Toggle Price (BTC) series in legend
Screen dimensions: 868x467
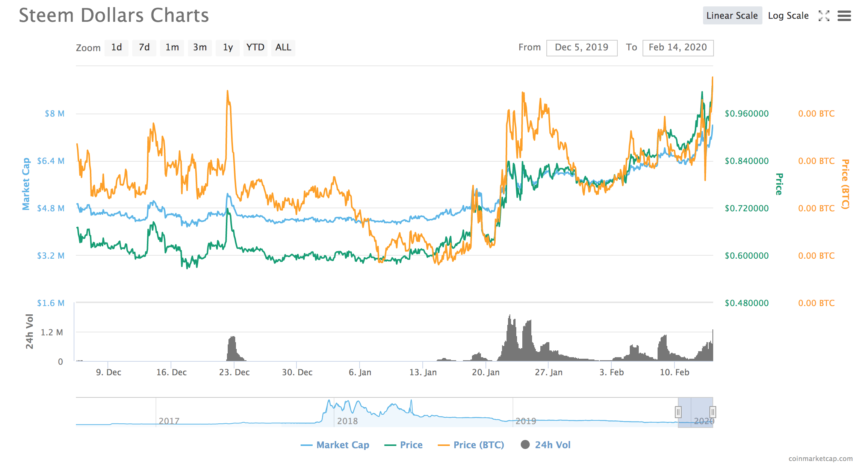click(x=471, y=445)
